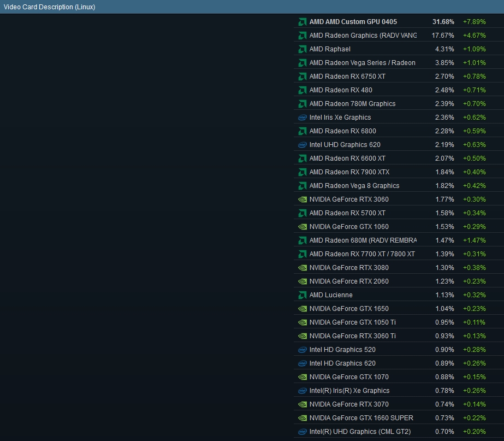504x441 pixels.
Task: Click AMD logo beside AMD Custom GPU 0405
Action: point(302,22)
